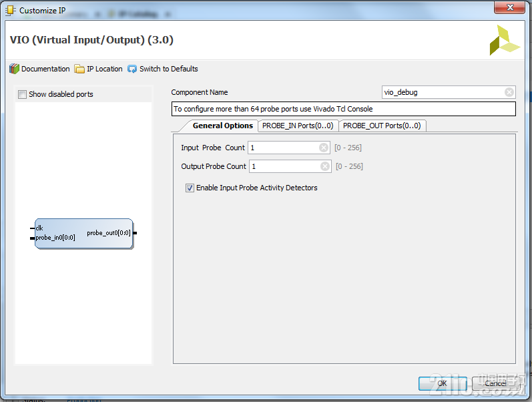Screen dimensions: 532x402
Task: Click the Switch to Defaults label
Action: point(169,69)
